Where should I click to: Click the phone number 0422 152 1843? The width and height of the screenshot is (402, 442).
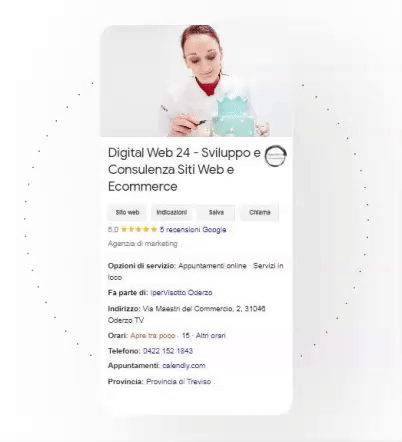click(168, 351)
